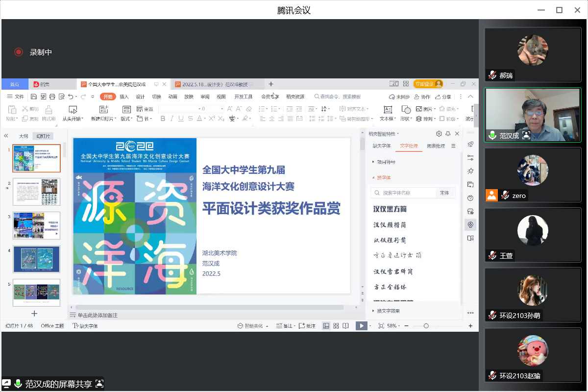Open the 插入 ribbon tab
Image resolution: width=588 pixels, height=392 pixels.
tap(124, 97)
